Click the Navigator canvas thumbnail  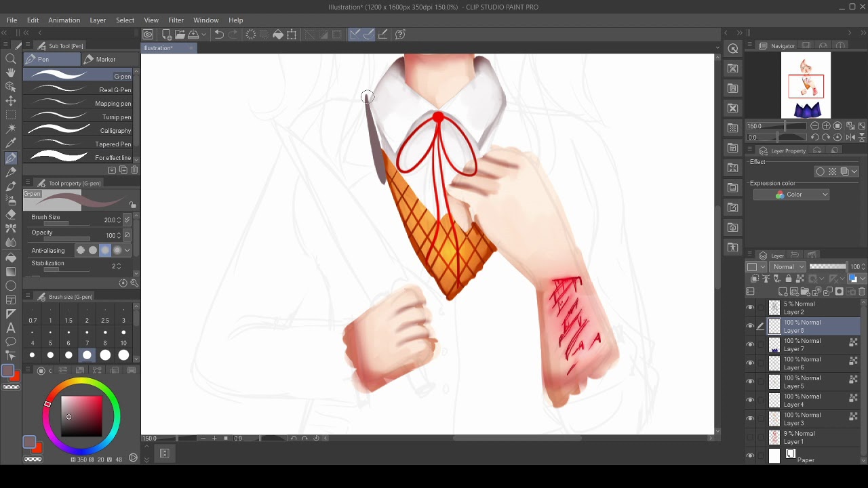point(806,85)
